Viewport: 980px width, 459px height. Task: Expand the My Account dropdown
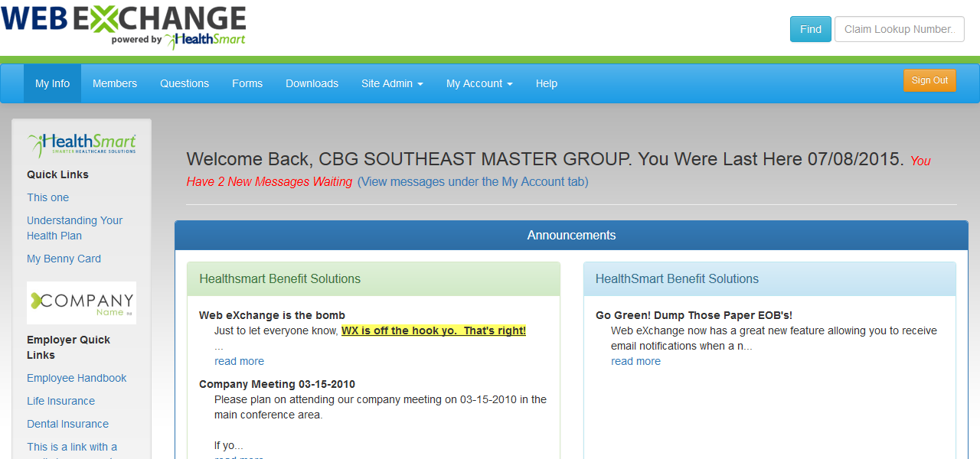pos(479,83)
